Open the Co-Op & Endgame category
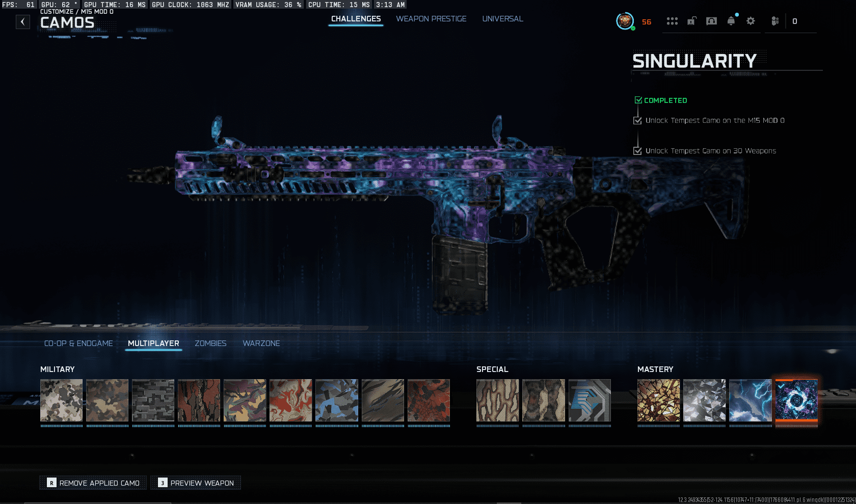The width and height of the screenshot is (856, 504). (78, 343)
